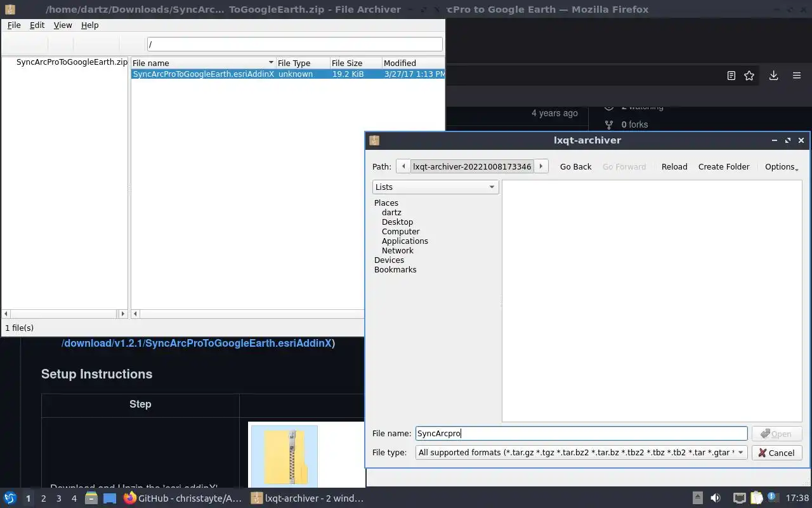Switch to workspace 3 in taskbar
The image size is (812, 508).
[x=58, y=498]
